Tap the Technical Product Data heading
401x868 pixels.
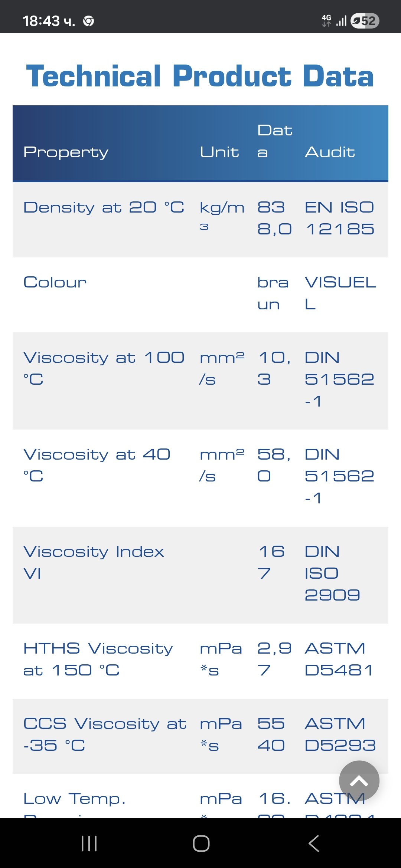click(x=200, y=76)
